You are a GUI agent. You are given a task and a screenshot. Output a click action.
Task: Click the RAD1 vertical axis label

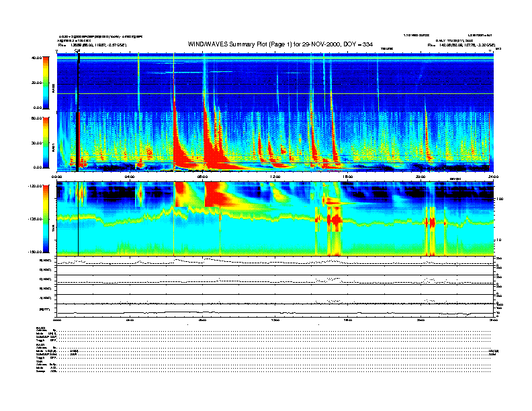coord(53,147)
